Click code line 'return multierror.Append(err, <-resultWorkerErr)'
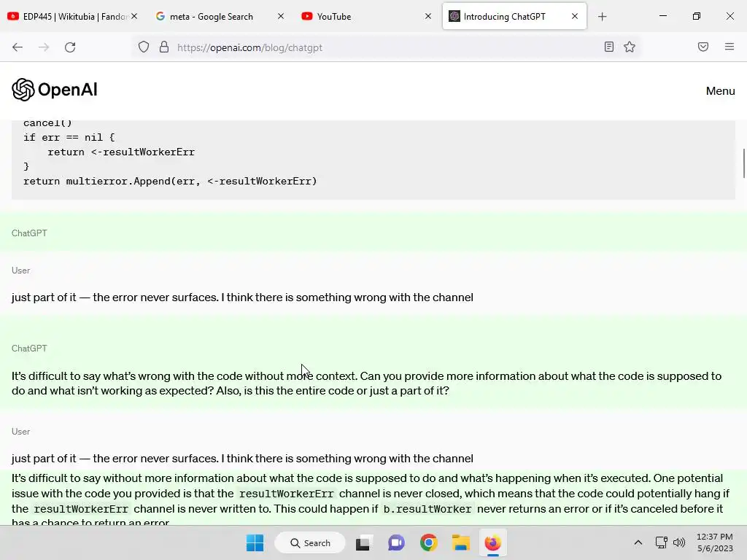The image size is (747, 560). [170, 181]
